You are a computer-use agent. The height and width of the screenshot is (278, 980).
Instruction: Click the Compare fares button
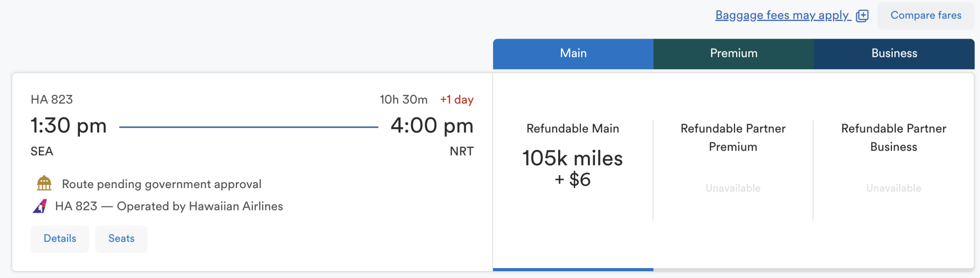pyautogui.click(x=926, y=16)
